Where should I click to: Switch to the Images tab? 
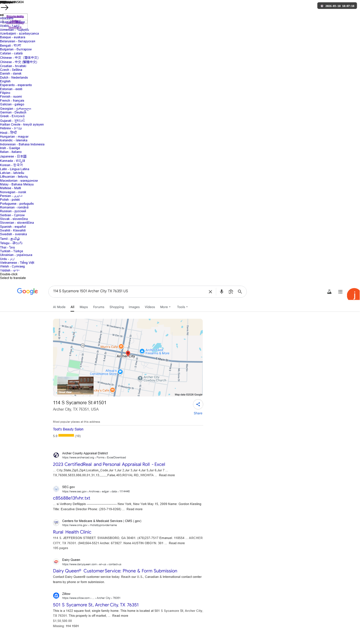(x=134, y=307)
